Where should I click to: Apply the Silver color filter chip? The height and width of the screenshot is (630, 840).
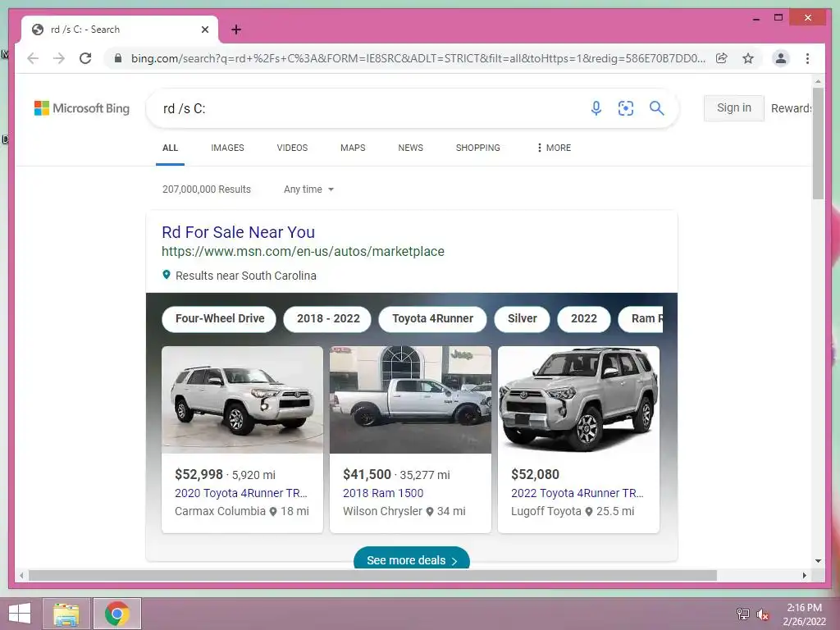[x=523, y=319]
